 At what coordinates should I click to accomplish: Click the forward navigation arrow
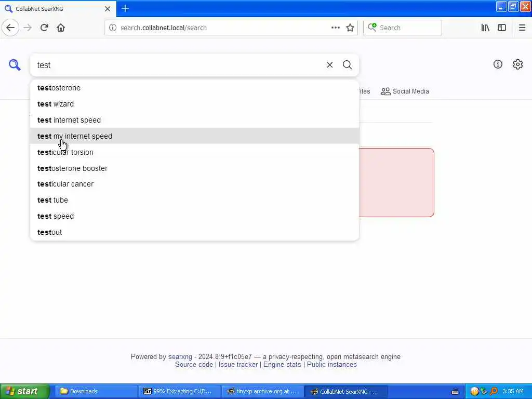(x=28, y=28)
